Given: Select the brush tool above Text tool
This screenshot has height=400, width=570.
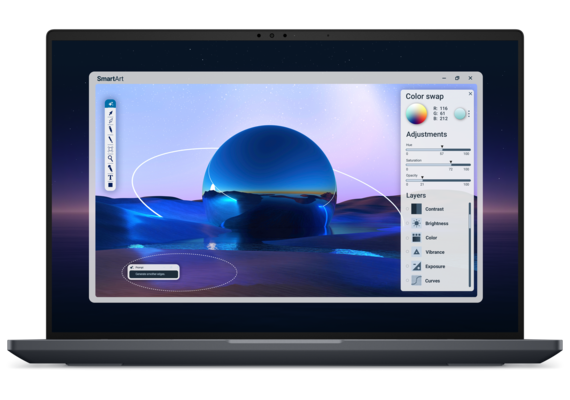Looking at the screenshot, I should click(x=110, y=168).
